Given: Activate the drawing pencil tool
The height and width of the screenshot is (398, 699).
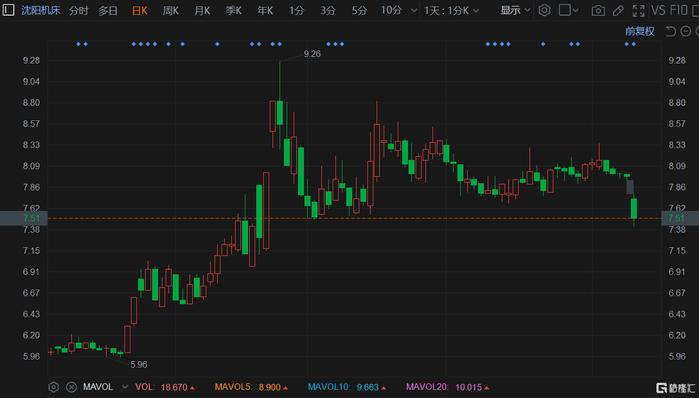Looking at the screenshot, I should [x=618, y=11].
